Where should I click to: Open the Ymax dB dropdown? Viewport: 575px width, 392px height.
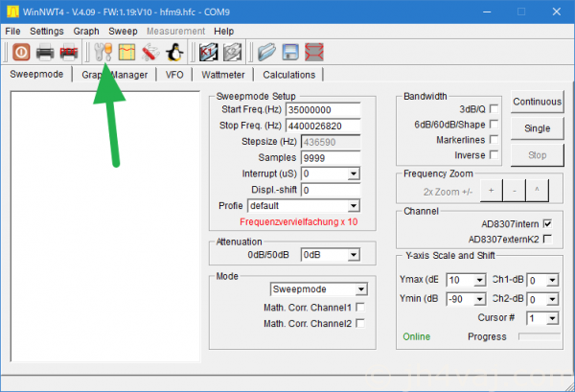(x=480, y=280)
